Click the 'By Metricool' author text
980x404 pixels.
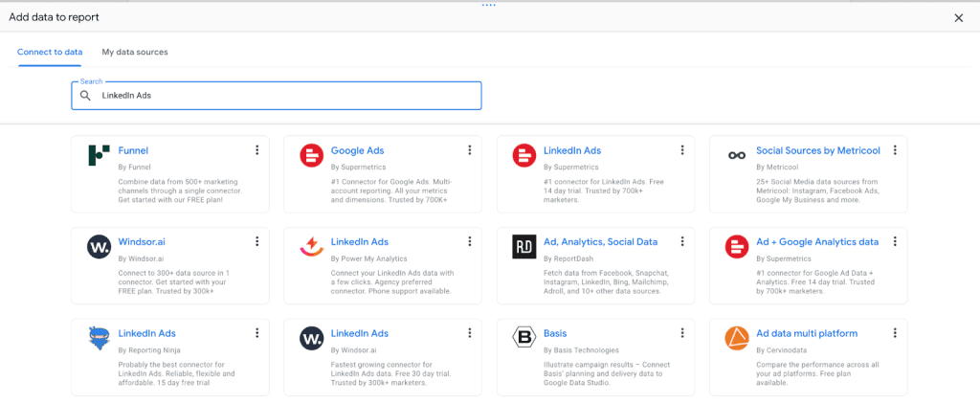(x=777, y=167)
